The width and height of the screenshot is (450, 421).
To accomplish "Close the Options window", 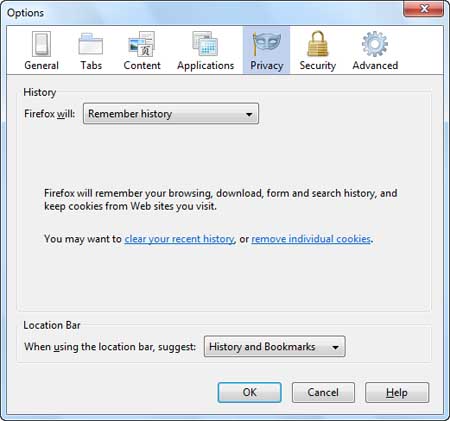I will coord(424,8).
